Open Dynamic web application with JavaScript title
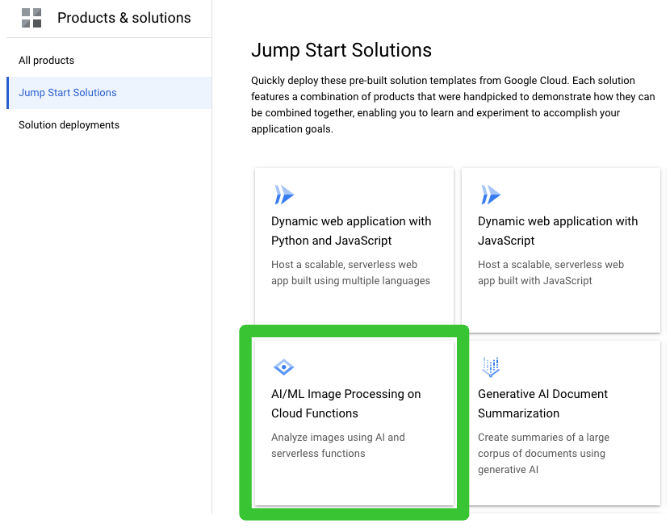The width and height of the screenshot is (667, 531). [x=557, y=231]
